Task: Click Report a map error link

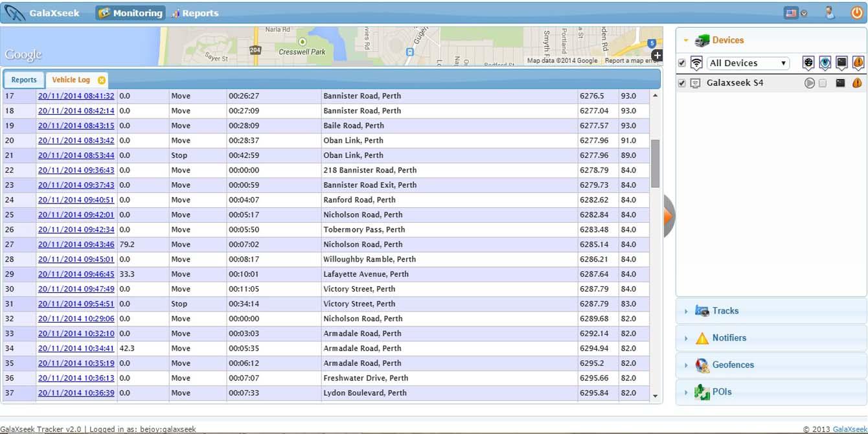Action: (x=633, y=61)
